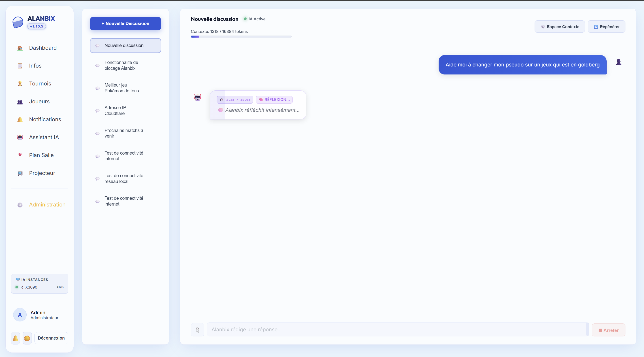Stop generation with Arrêter button

click(x=608, y=330)
